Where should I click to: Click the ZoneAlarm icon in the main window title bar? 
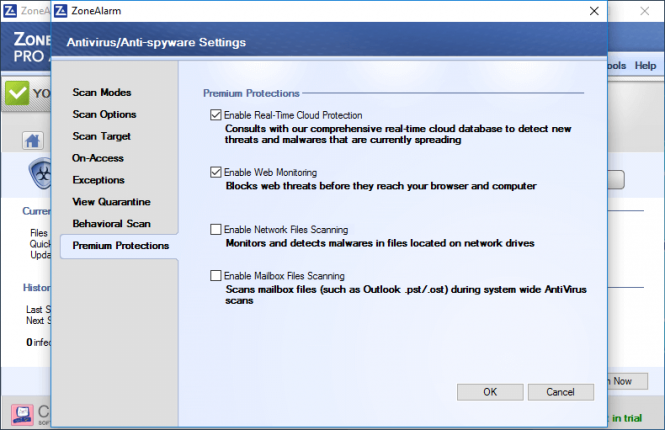(x=10, y=11)
